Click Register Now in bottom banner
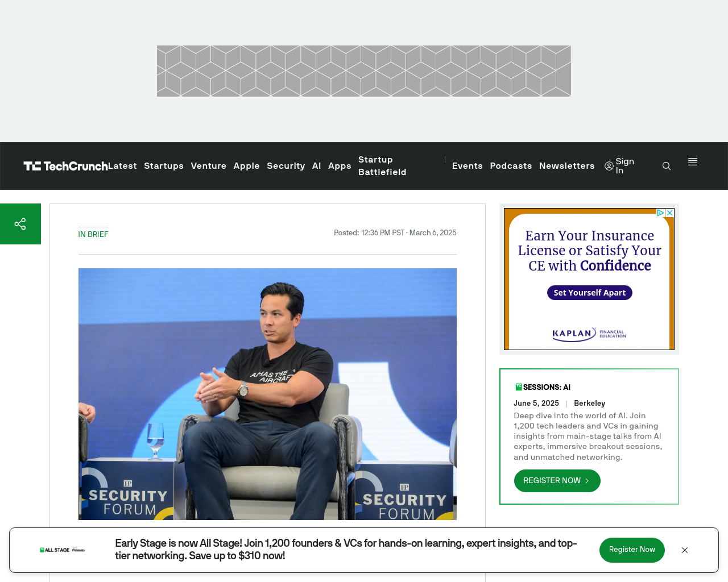 (632, 550)
